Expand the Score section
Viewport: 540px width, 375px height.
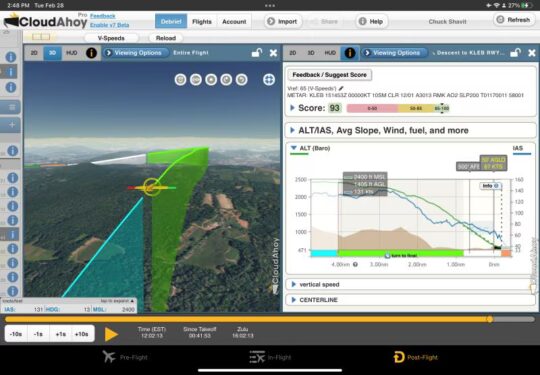pyautogui.click(x=292, y=108)
